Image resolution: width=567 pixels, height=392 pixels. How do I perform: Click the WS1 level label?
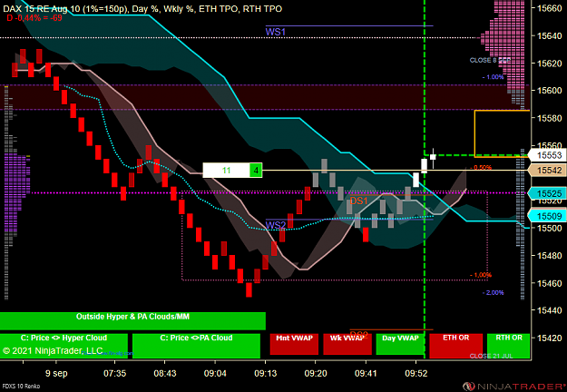276,32
